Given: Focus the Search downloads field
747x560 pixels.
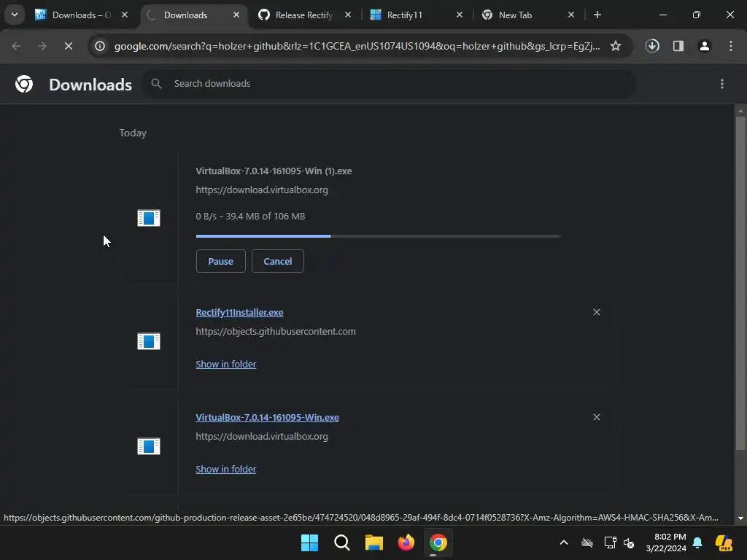Looking at the screenshot, I should (389, 84).
